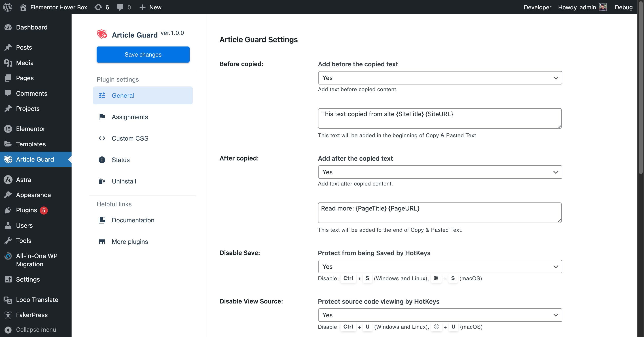Click the WordPress logo icon

8,7
